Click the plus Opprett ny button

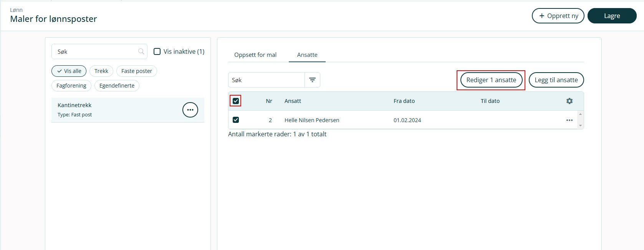tap(558, 16)
